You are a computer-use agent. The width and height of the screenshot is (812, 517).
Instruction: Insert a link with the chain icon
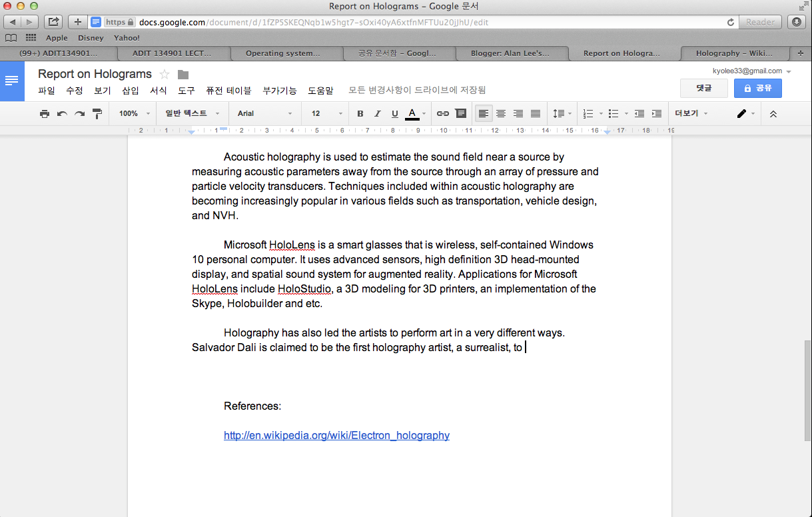(443, 114)
